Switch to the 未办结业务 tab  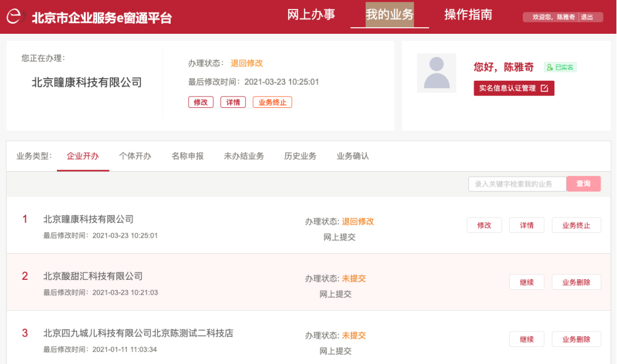pos(244,157)
